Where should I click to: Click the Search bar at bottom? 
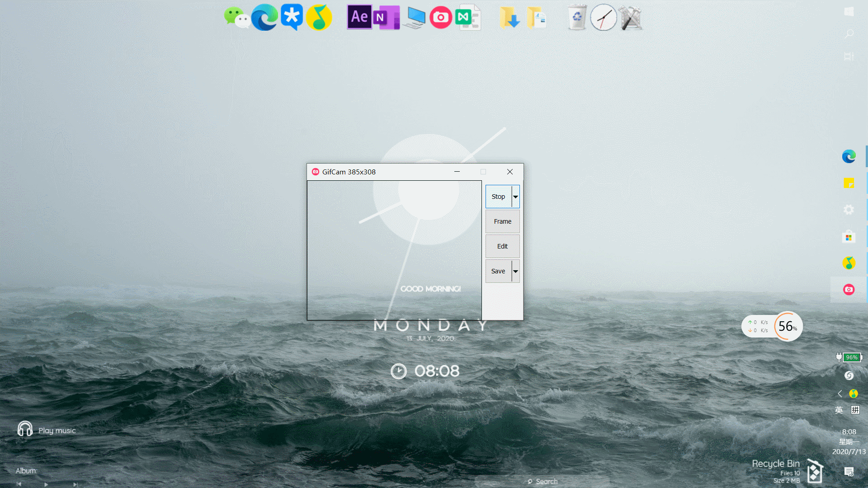(542, 482)
